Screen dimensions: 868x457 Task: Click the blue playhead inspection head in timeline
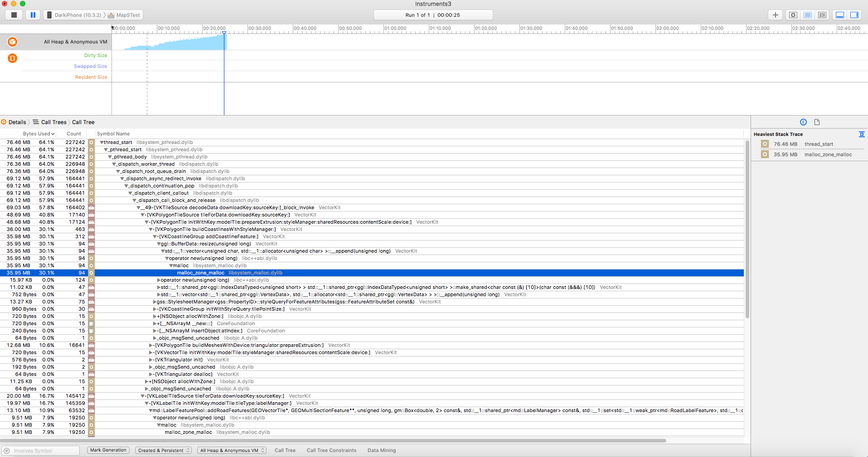tap(224, 33)
